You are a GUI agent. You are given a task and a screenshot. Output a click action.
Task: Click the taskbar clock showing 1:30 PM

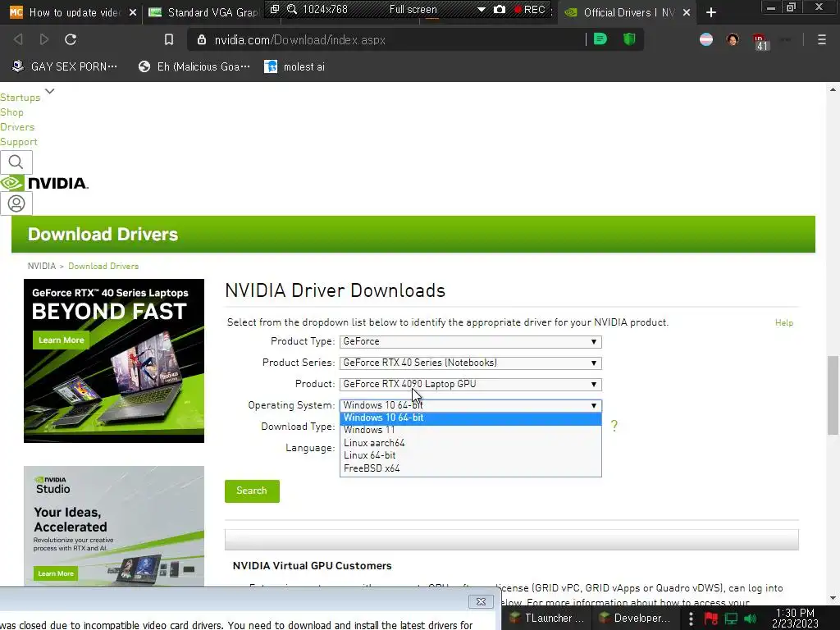tap(795, 619)
